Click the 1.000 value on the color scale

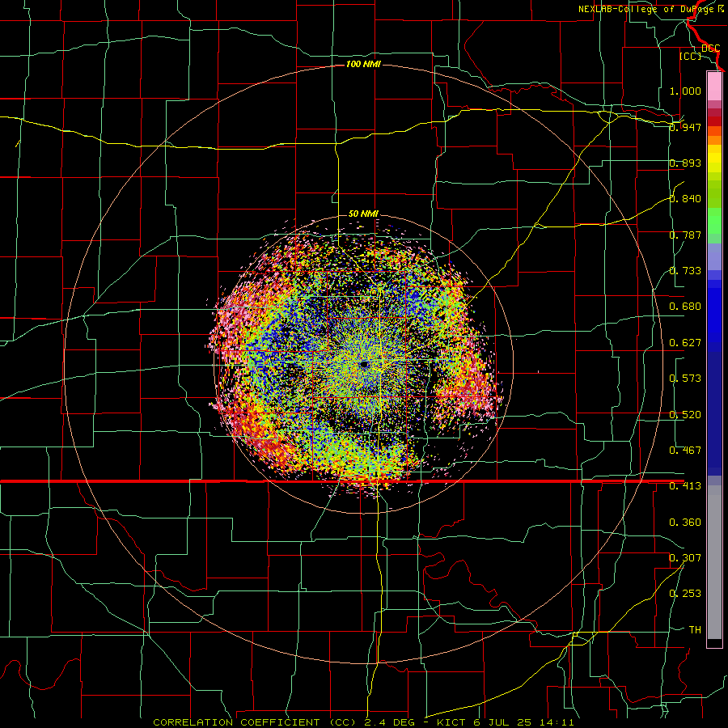point(685,91)
